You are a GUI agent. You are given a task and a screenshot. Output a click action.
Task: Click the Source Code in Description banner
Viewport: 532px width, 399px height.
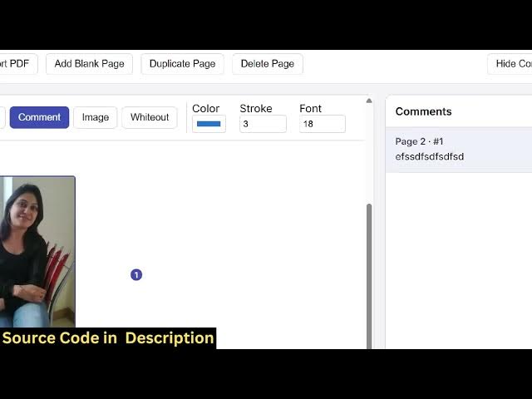click(x=108, y=337)
